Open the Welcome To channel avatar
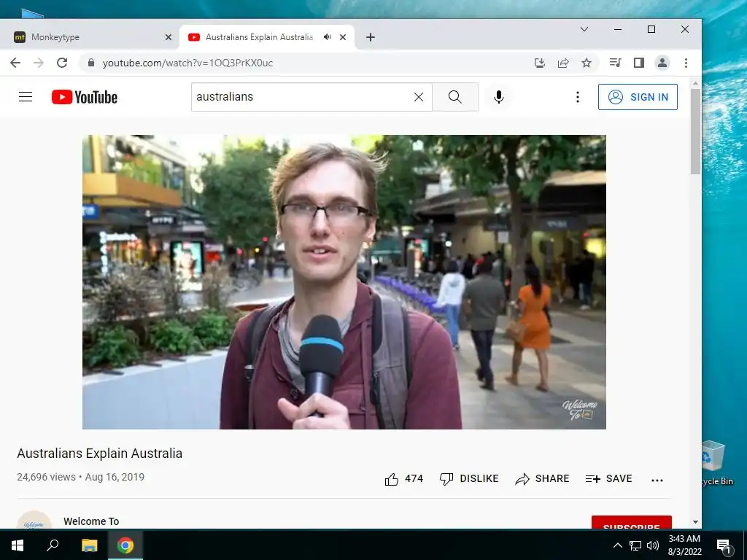Screen dimensions: 747x560 (34, 521)
